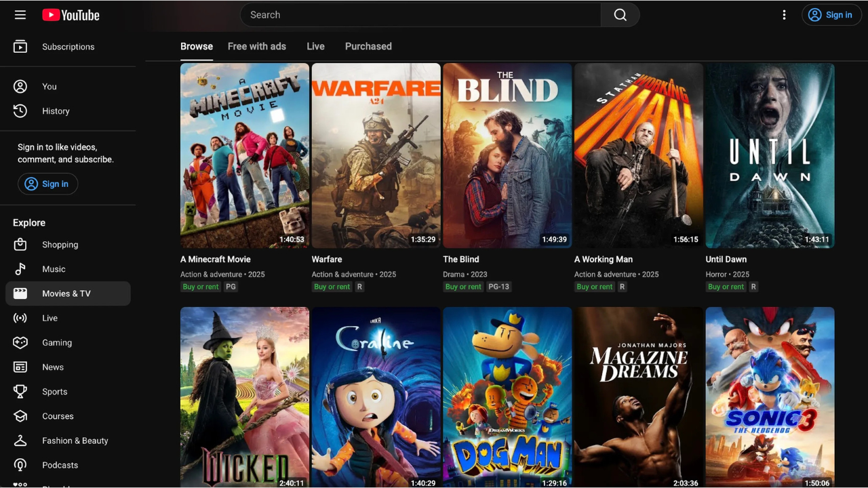Image resolution: width=868 pixels, height=488 pixels.
Task: Click the Sports trophy icon
Action: [20, 392]
